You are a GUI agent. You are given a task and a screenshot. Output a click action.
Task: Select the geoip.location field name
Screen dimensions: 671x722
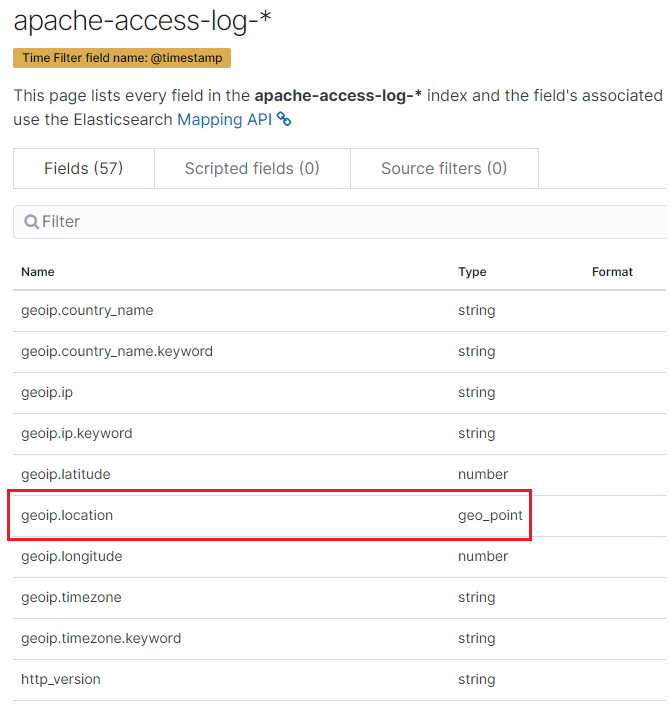click(67, 515)
